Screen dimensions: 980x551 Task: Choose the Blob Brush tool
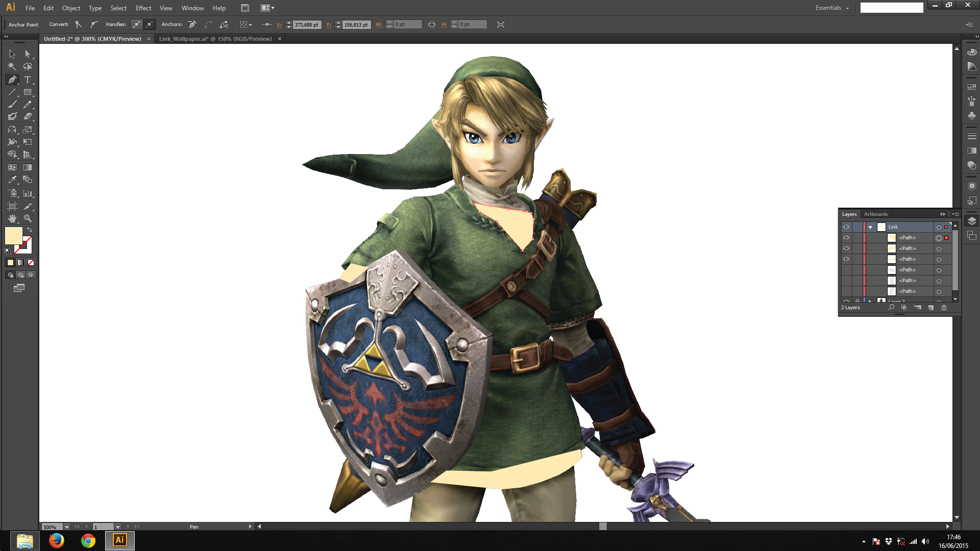tap(12, 117)
